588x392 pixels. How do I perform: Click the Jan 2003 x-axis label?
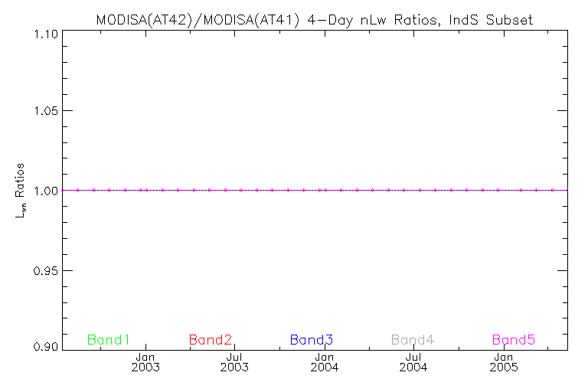coord(145,362)
